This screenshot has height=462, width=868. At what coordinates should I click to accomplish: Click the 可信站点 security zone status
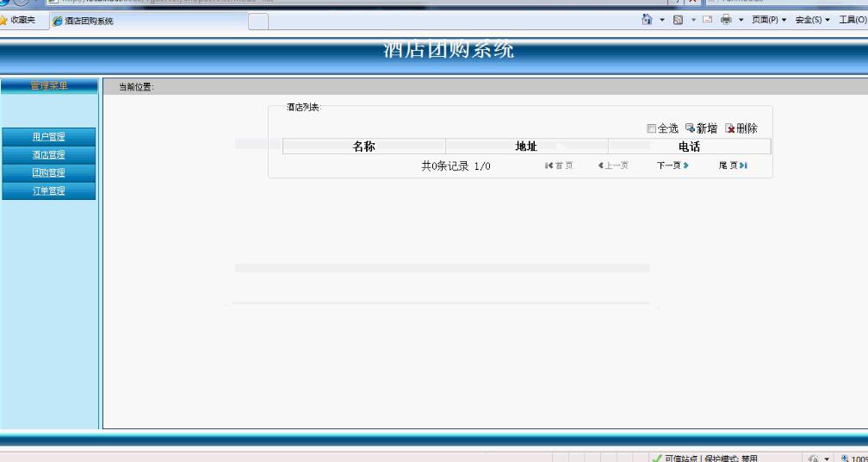click(682, 459)
